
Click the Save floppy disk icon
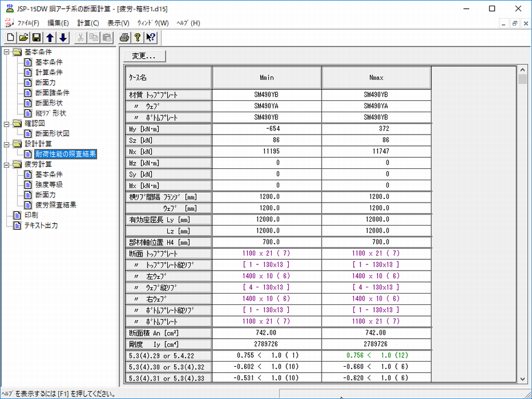coord(36,37)
